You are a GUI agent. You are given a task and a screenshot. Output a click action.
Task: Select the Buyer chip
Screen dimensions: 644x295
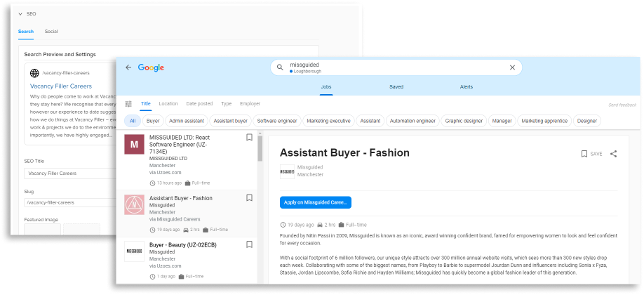click(153, 121)
